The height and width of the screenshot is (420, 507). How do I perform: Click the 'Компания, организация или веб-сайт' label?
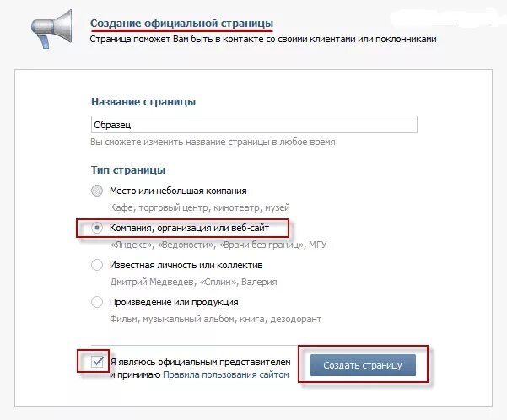[189, 228]
